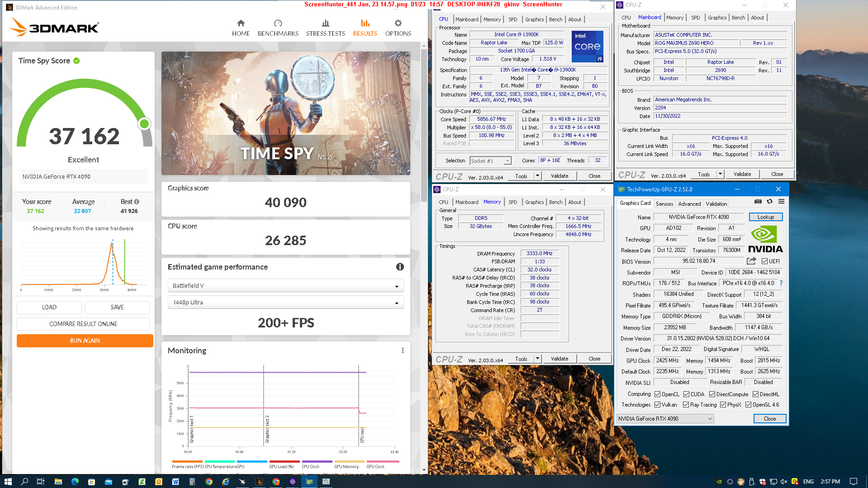Click the SAVE button in 3DMark
This screenshot has height=488, width=868.
coord(117,308)
